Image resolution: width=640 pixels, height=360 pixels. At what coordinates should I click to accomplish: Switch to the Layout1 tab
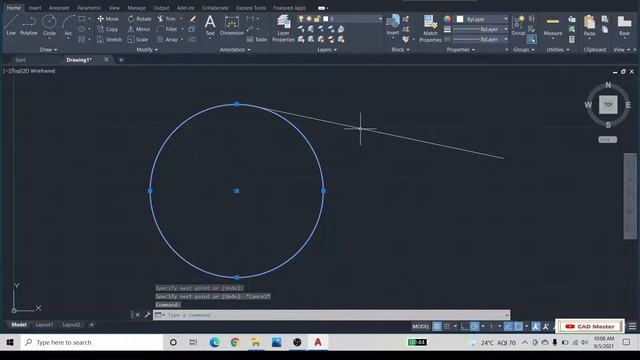(x=44, y=325)
